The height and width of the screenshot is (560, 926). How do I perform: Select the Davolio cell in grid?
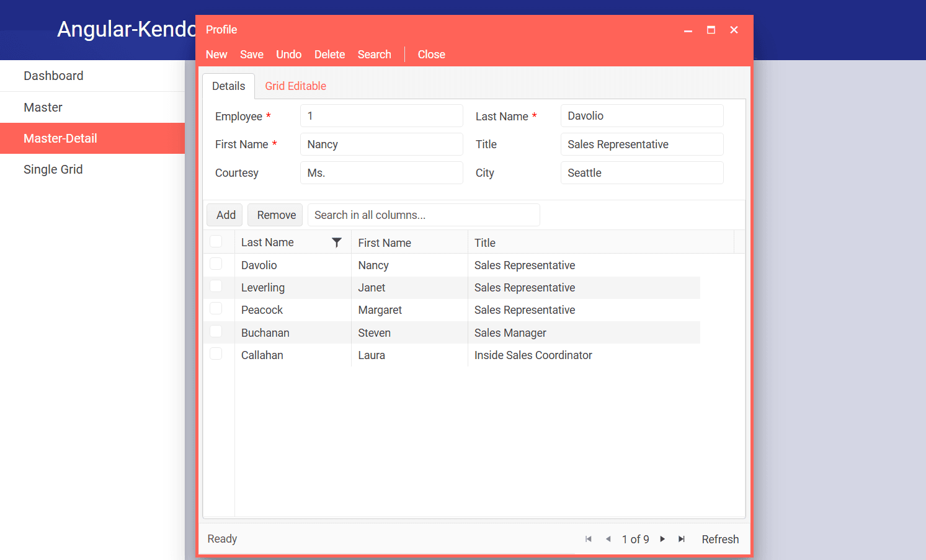click(293, 265)
